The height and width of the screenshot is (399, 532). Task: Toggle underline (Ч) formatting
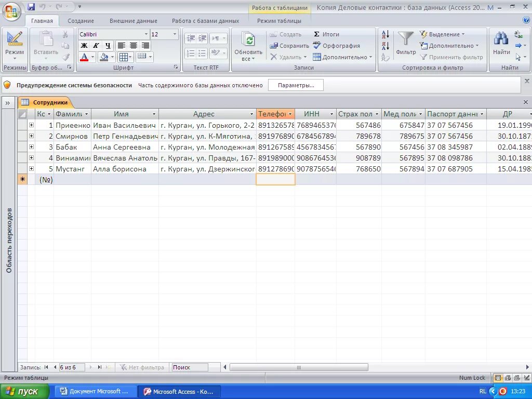[108, 46]
